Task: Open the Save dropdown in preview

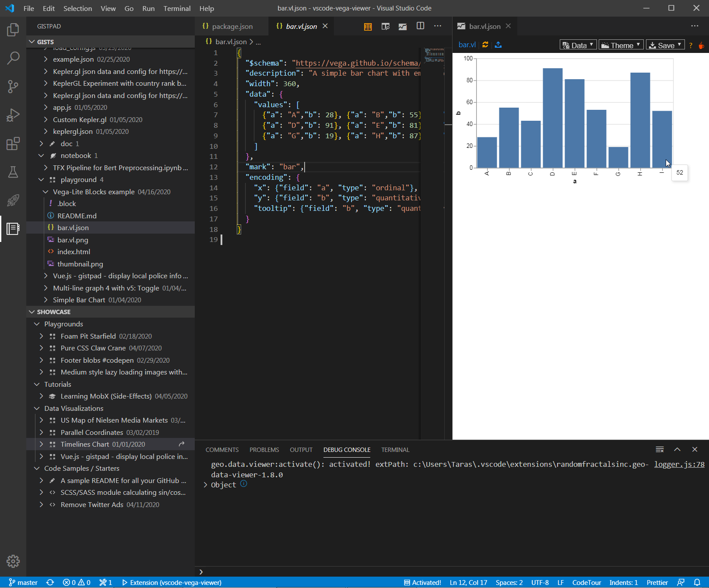Action: (665, 45)
